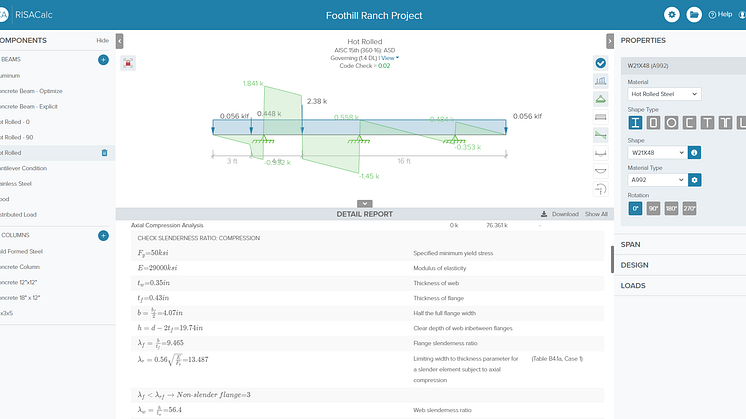This screenshot has width=746, height=419.
Task: Click the W21X48 (A992) properties header
Action: (x=683, y=66)
